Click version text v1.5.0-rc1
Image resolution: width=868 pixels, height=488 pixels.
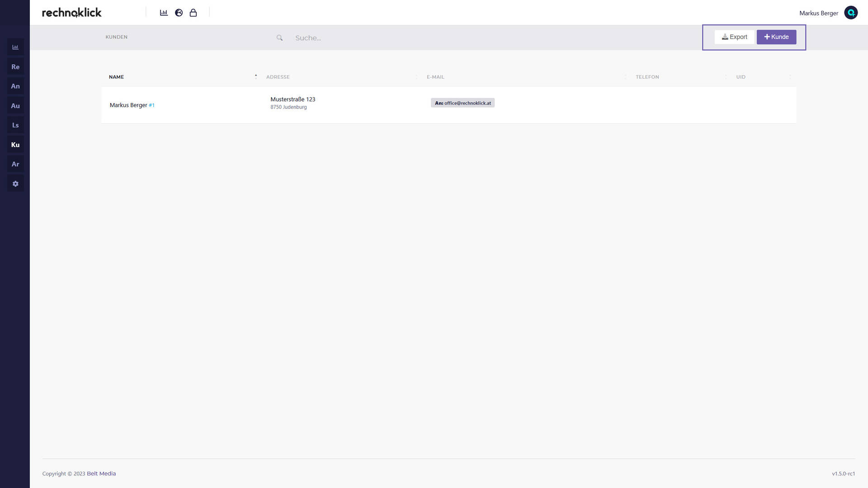pyautogui.click(x=843, y=474)
